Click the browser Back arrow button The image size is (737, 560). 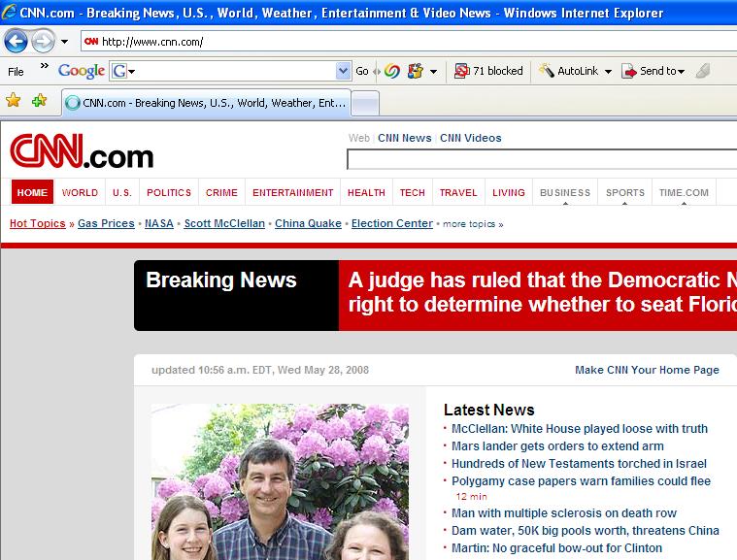pyautogui.click(x=16, y=41)
